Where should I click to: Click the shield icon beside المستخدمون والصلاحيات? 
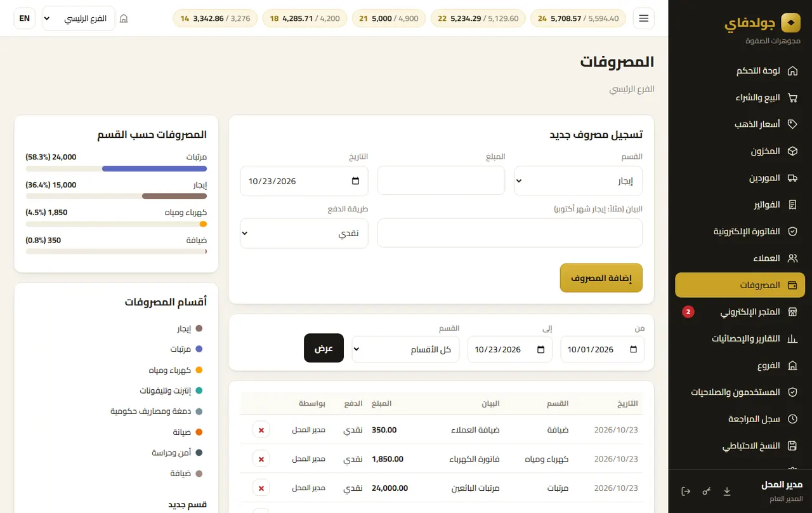click(792, 392)
